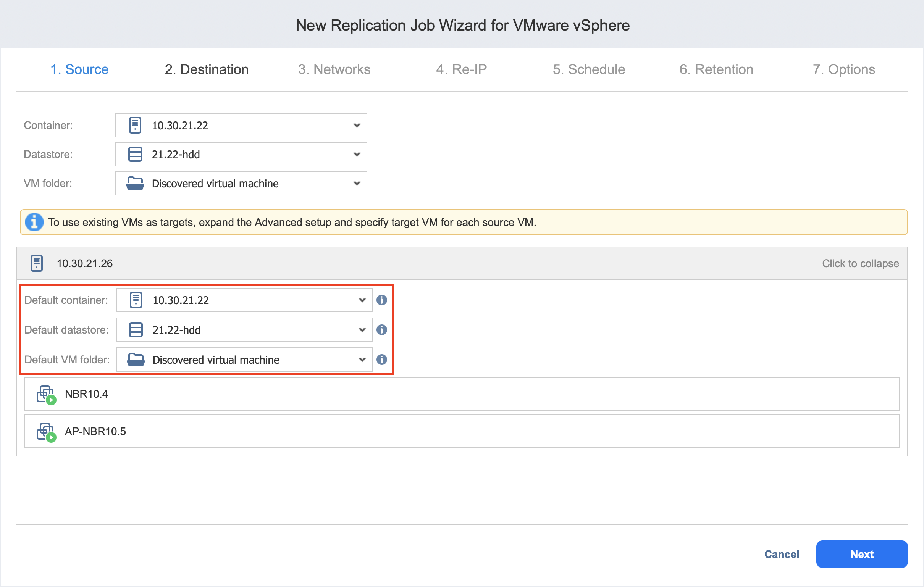Click the VM icon beside AP-NBR10.5
This screenshot has width=924, height=587.
(45, 431)
